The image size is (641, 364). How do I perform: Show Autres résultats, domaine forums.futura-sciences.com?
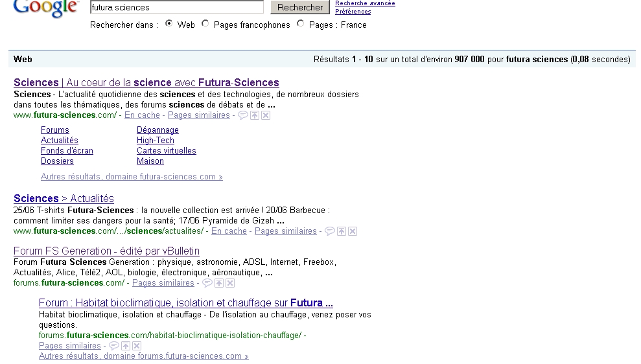coord(144,356)
